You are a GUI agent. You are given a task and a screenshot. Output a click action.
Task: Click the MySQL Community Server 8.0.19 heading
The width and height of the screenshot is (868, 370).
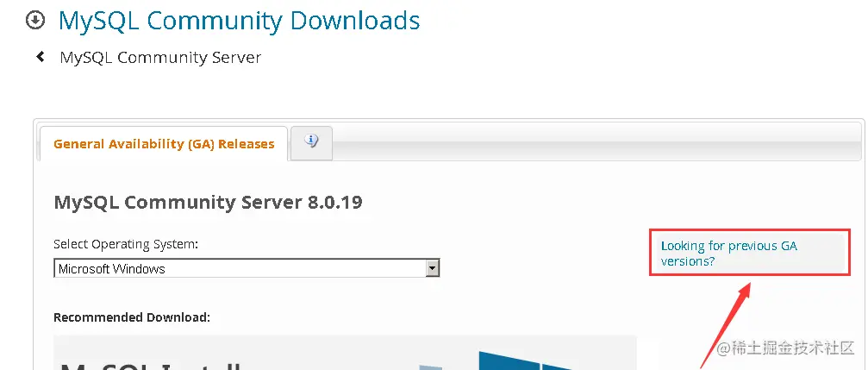pyautogui.click(x=208, y=202)
